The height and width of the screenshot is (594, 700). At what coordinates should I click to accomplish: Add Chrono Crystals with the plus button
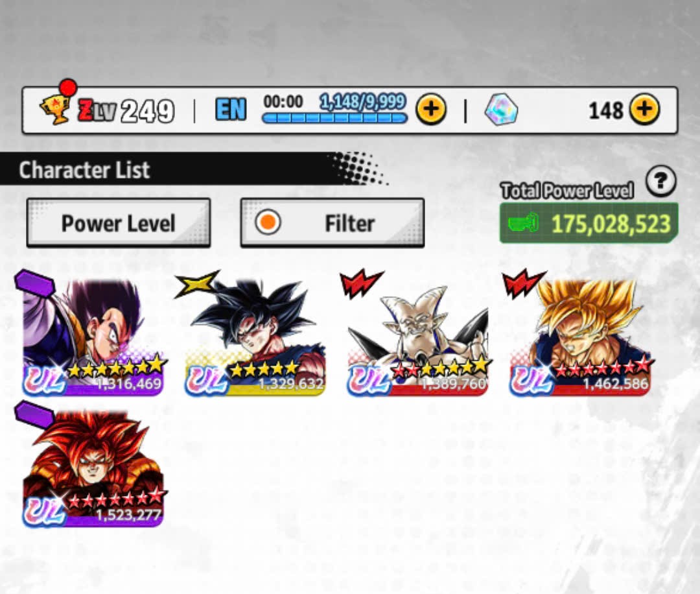644,110
